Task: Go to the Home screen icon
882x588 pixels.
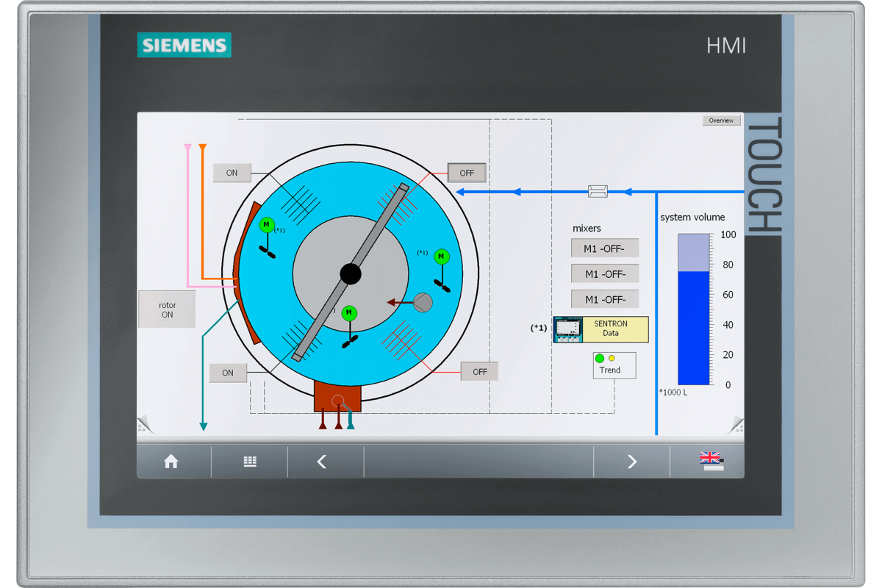Action: [x=171, y=462]
